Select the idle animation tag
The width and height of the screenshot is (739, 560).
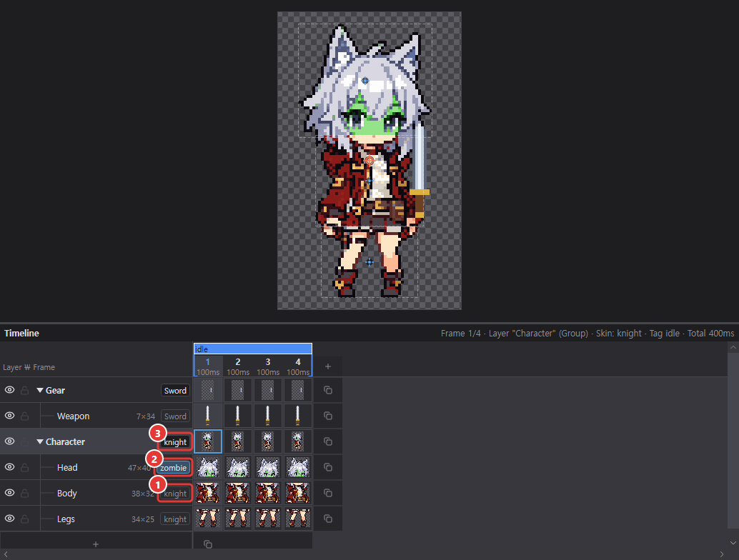pos(252,349)
